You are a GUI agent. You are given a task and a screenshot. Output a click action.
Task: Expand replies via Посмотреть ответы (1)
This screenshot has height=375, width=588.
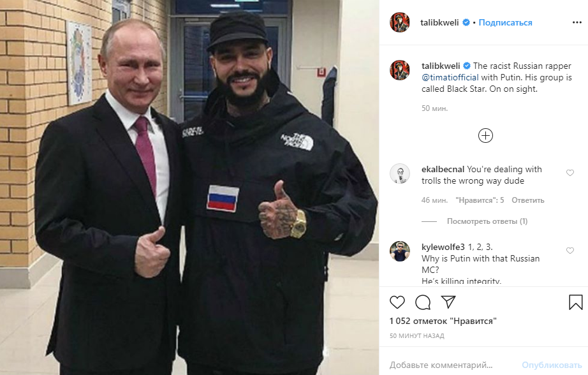pos(487,221)
